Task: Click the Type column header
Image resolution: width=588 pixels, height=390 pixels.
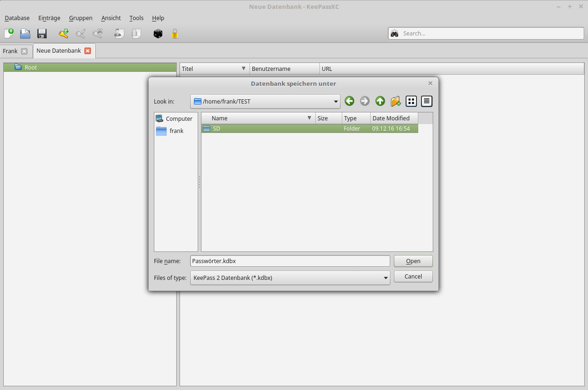Action: coord(356,118)
